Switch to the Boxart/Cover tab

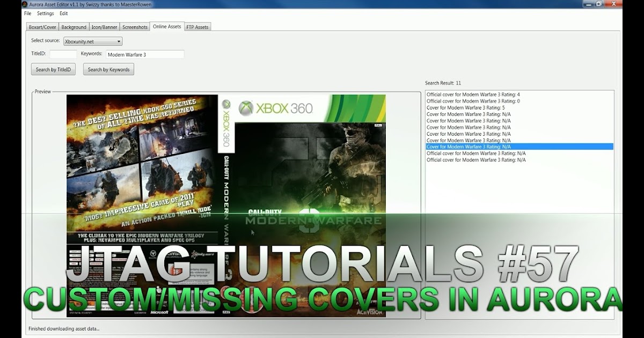click(x=42, y=27)
